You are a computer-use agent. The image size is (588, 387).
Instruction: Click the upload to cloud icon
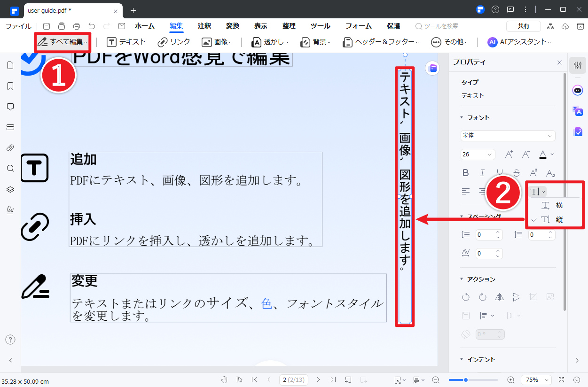[565, 26]
